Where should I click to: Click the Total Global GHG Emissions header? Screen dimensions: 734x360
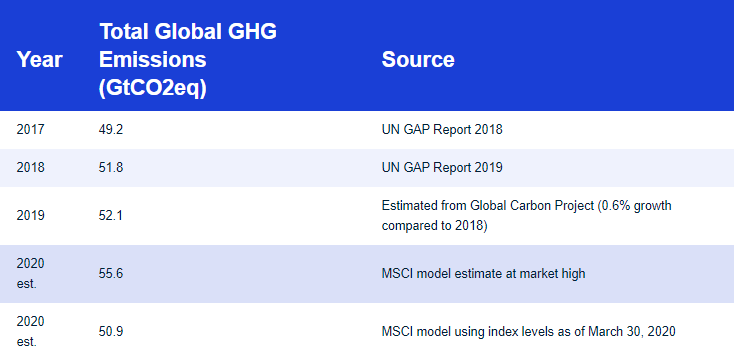point(188,60)
